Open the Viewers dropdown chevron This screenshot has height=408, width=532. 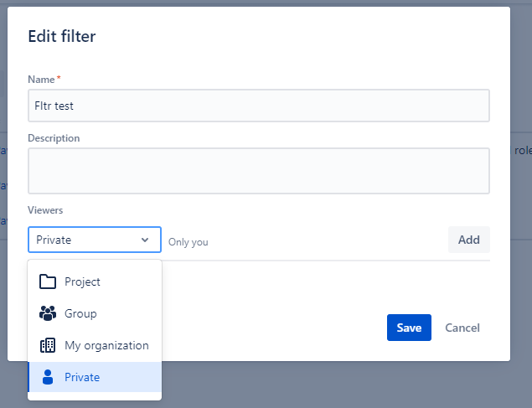coord(145,240)
